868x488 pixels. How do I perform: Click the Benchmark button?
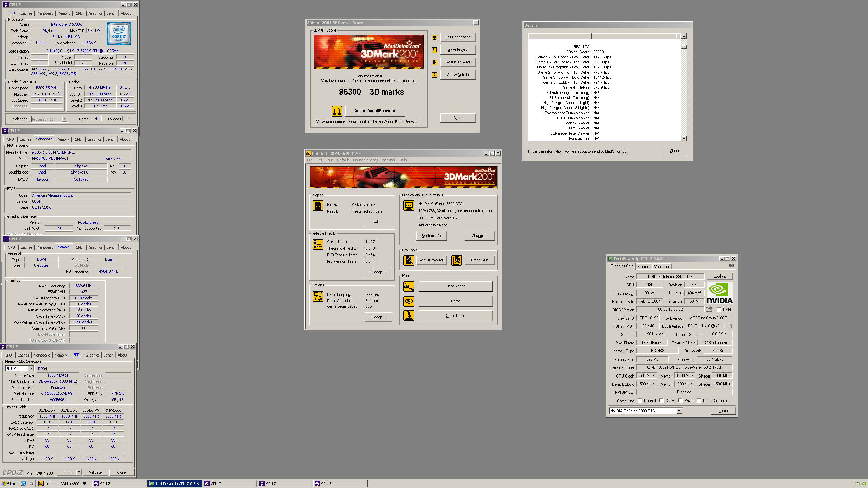pyautogui.click(x=455, y=286)
